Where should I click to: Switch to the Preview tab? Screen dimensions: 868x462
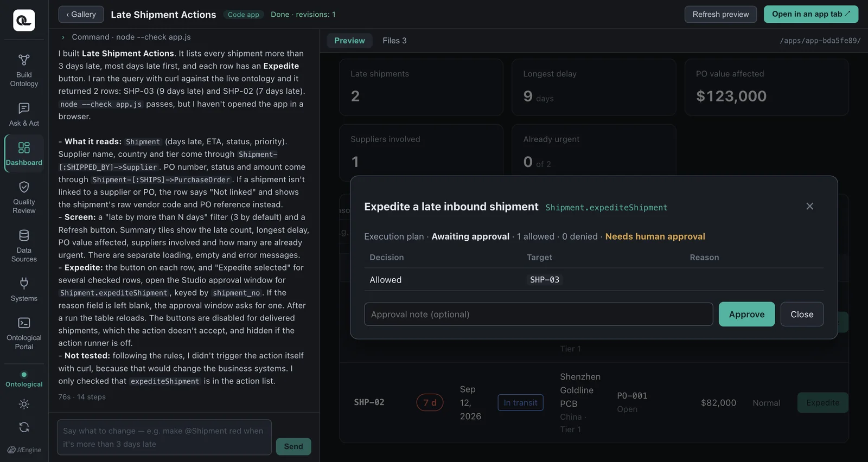(349, 41)
